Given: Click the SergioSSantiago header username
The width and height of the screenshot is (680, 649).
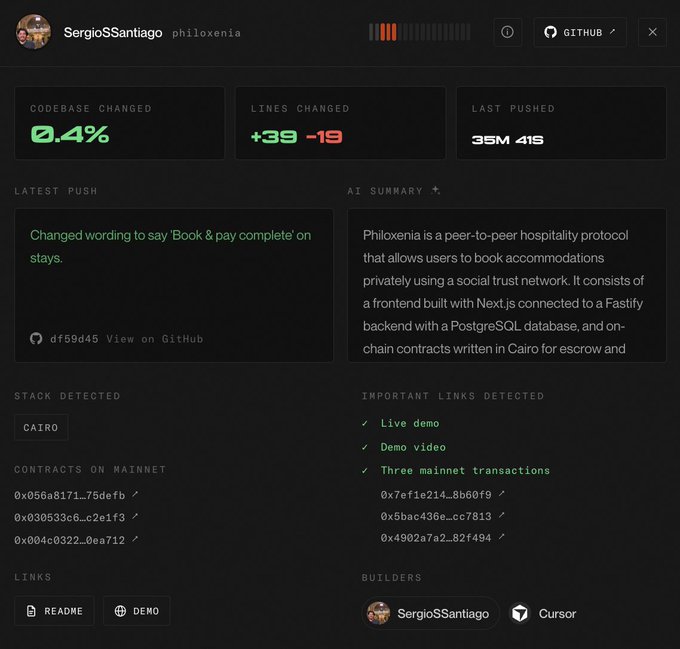Looking at the screenshot, I should pos(113,33).
